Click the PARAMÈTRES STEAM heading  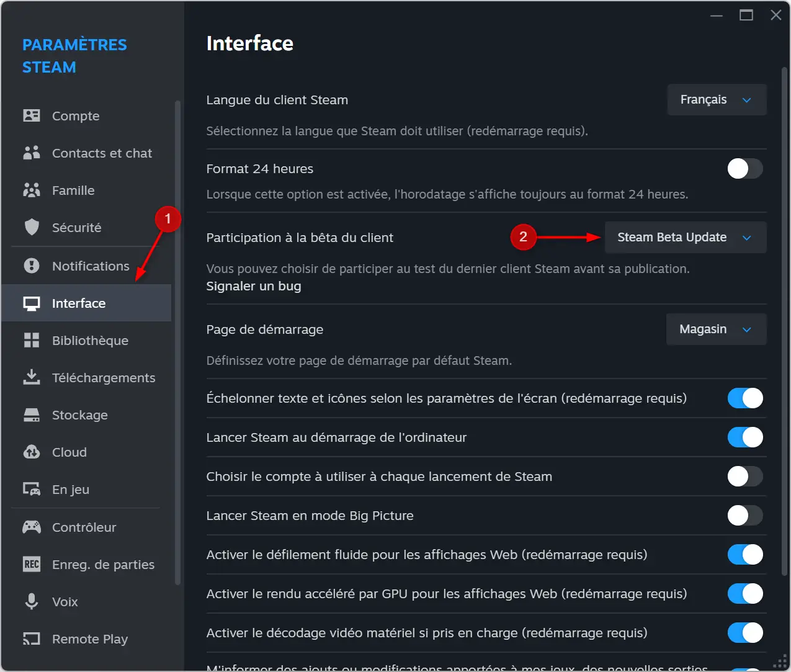click(74, 56)
